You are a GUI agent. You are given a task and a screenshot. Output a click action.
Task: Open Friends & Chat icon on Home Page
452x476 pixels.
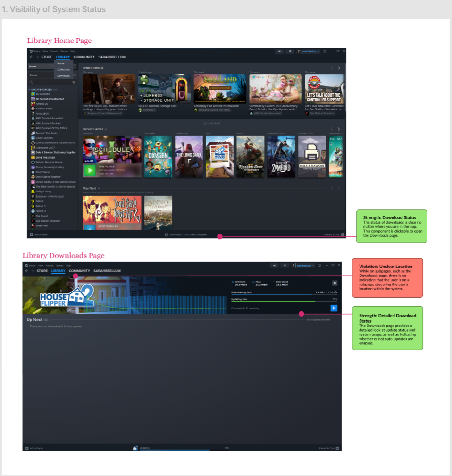(x=343, y=234)
